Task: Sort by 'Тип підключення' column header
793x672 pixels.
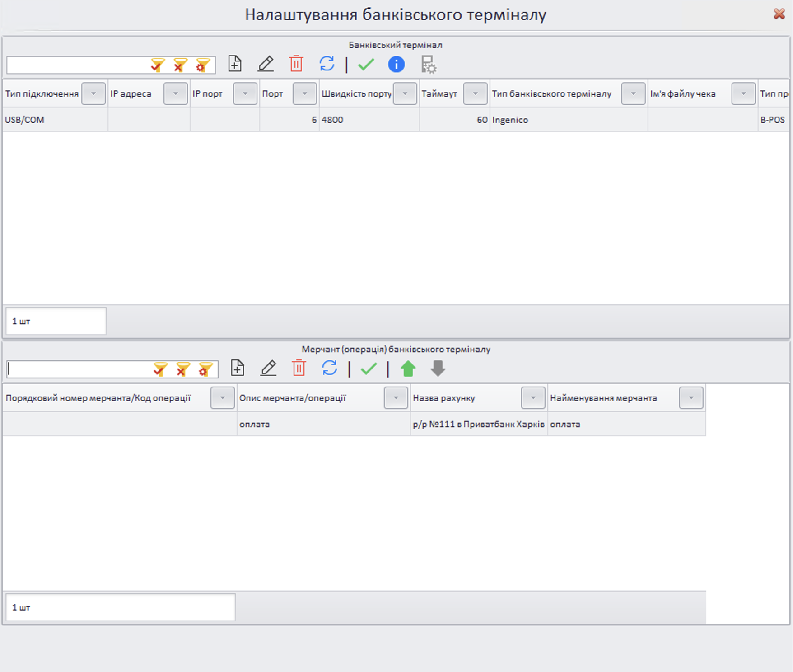Action: 42,94
